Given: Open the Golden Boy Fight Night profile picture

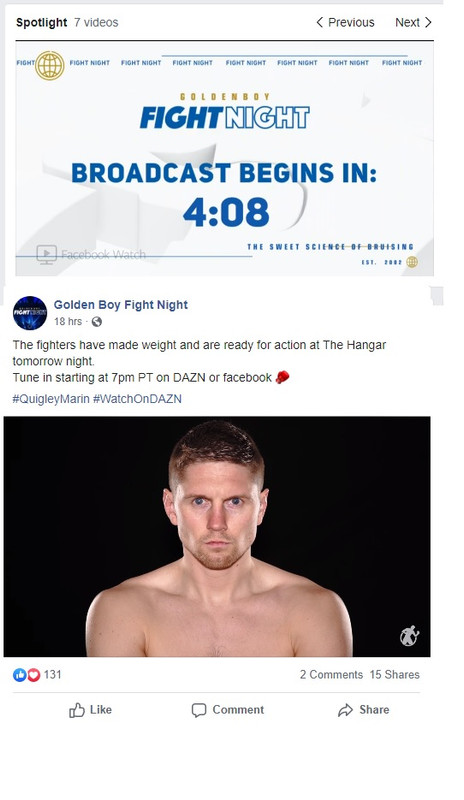Looking at the screenshot, I should [x=30, y=313].
